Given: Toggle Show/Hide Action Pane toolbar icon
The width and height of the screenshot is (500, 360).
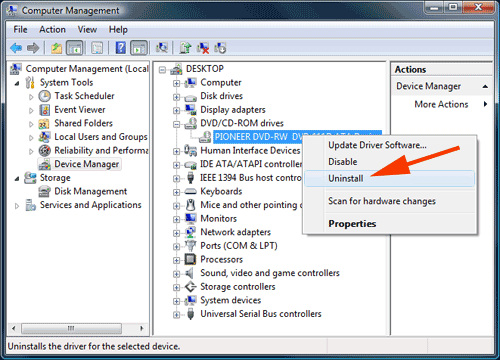Looking at the screenshot, I should click(x=139, y=48).
